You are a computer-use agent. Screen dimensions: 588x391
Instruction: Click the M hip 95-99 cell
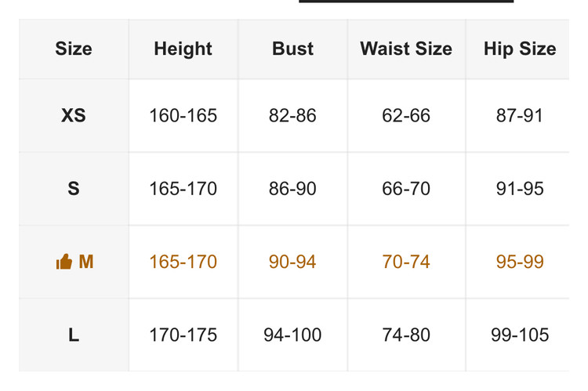[519, 262]
